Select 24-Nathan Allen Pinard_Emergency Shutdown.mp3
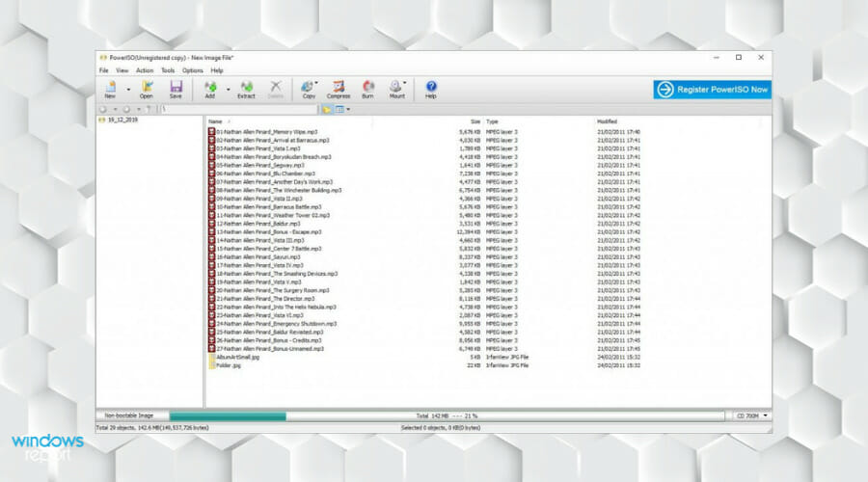 276,324
